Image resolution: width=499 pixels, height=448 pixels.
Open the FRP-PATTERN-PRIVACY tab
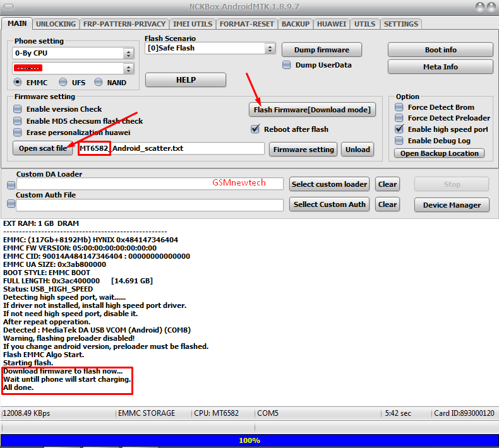[124, 24]
